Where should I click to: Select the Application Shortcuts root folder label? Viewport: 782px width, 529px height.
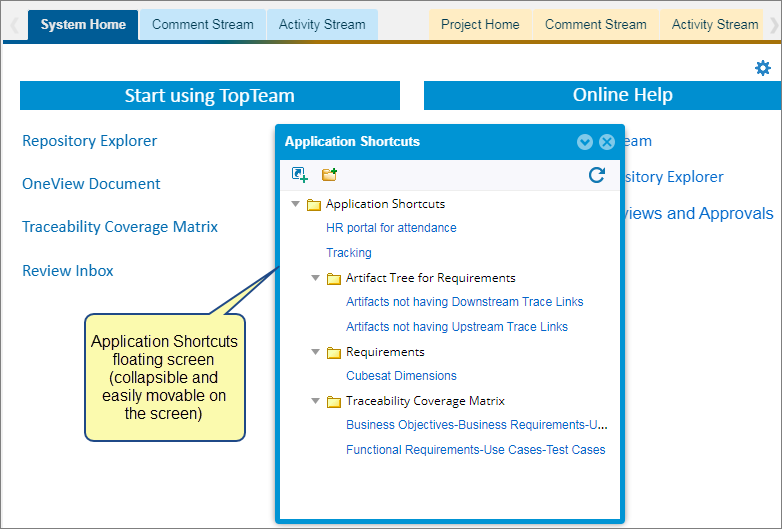386,204
